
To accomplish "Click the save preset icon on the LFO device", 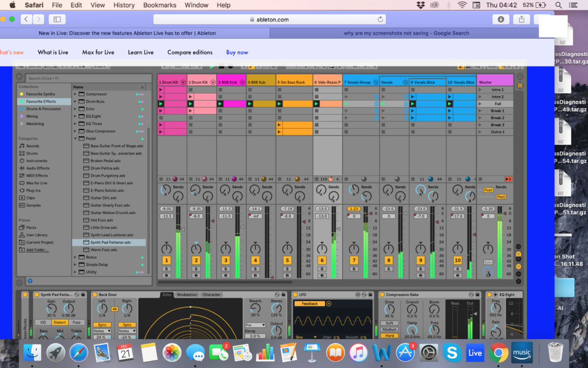I will 370,295.
